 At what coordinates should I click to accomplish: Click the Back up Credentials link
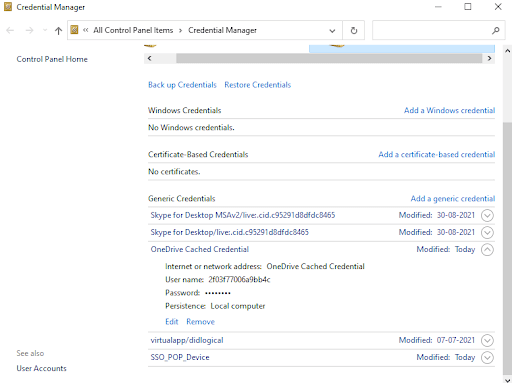(x=182, y=85)
